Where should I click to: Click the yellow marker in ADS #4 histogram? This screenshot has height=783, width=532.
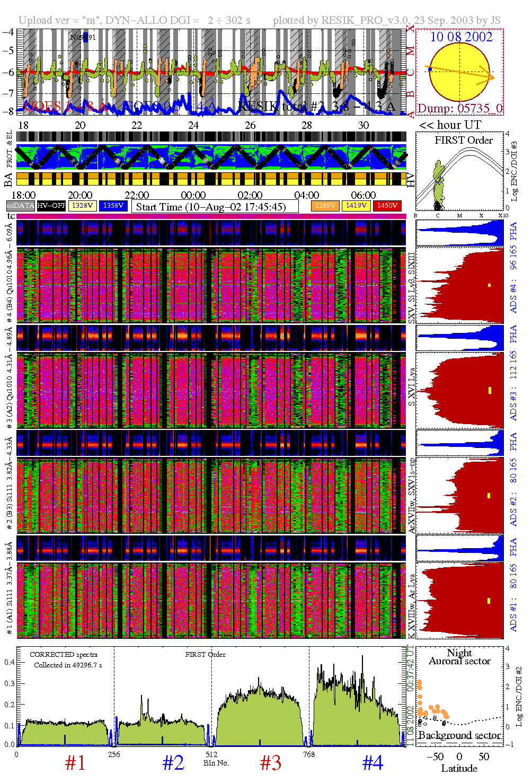click(489, 285)
